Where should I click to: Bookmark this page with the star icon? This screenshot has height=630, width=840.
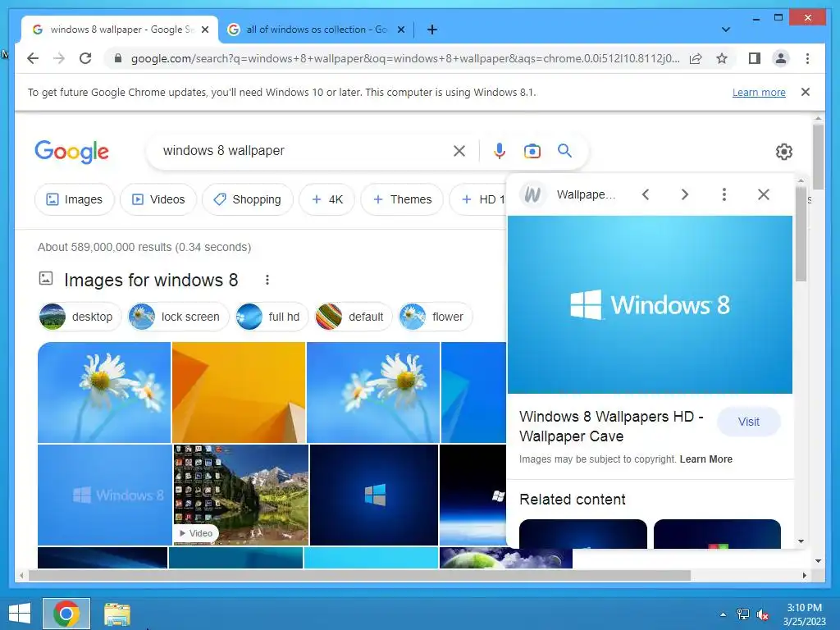tap(722, 58)
